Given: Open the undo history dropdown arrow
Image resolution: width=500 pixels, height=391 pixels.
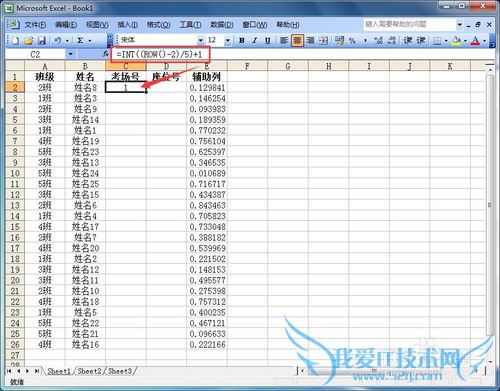Looking at the screenshot, I should point(67,41).
